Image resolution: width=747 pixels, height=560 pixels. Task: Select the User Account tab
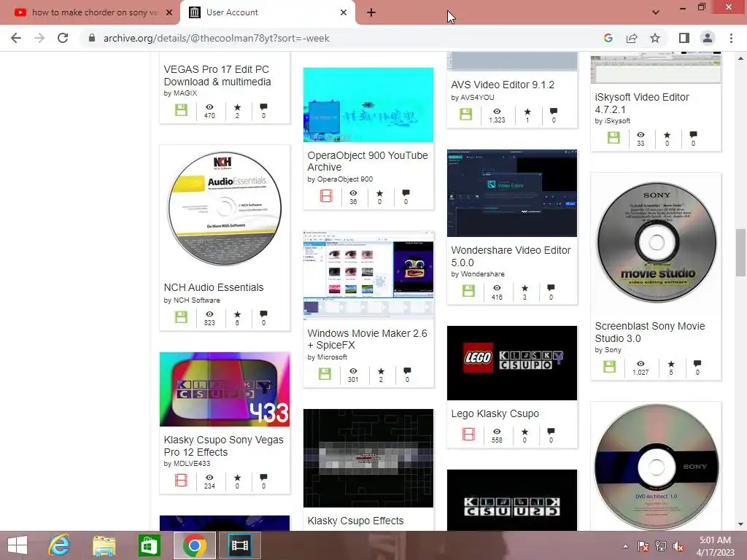[267, 12]
